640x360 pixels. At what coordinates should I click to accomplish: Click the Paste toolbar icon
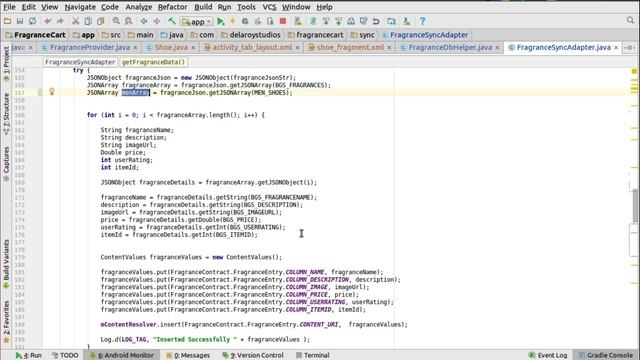pyautogui.click(x=100, y=21)
